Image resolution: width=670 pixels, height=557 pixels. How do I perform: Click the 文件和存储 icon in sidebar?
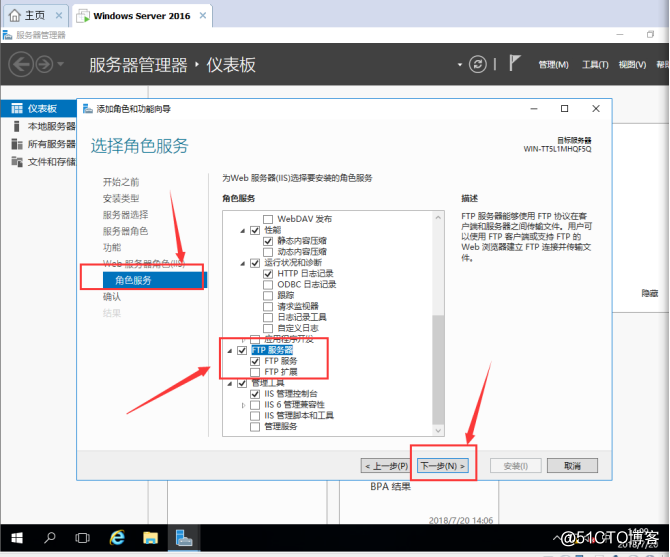pos(17,161)
